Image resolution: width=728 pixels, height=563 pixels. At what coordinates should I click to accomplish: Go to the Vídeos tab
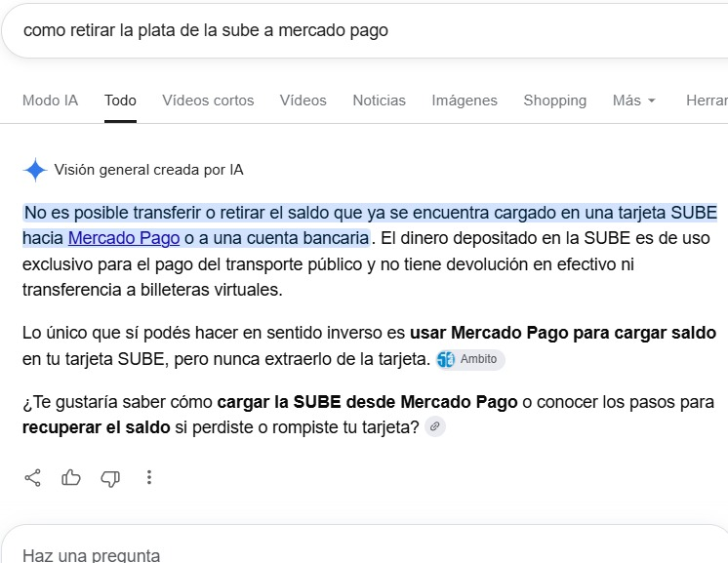click(x=303, y=101)
